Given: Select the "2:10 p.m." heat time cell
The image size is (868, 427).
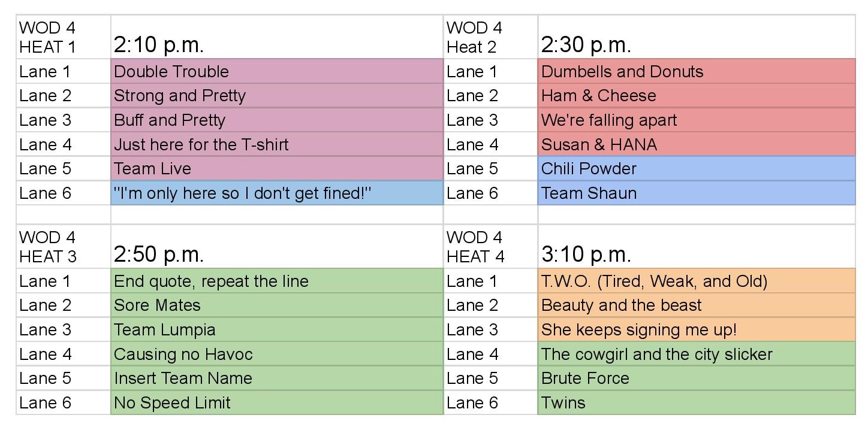Looking at the screenshot, I should point(276,38).
